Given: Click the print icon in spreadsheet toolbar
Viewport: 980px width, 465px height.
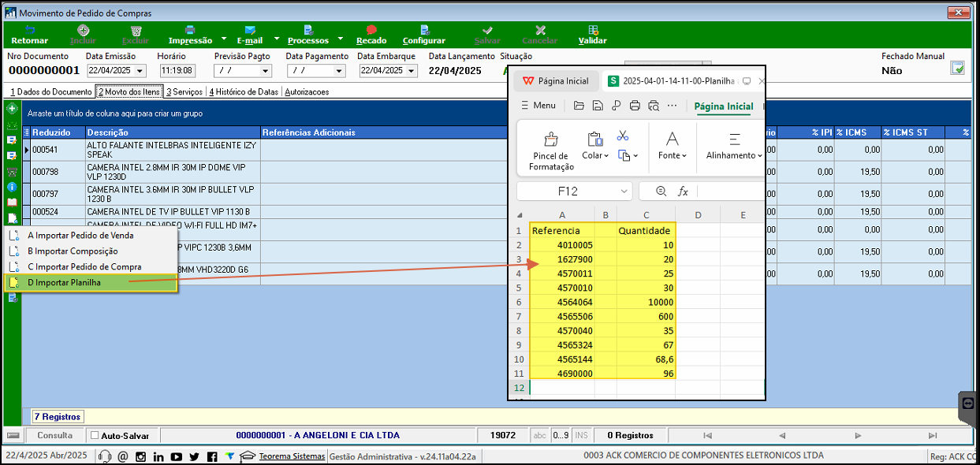Looking at the screenshot, I should [x=635, y=106].
